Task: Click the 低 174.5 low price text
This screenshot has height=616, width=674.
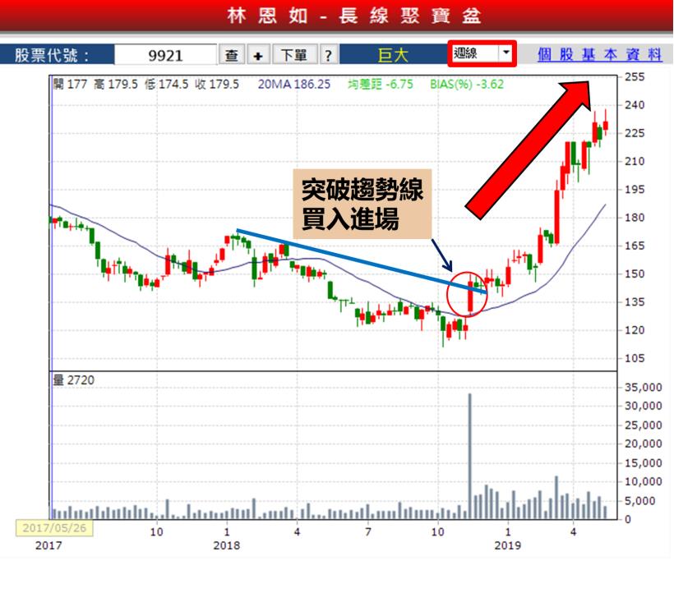Action: click(x=166, y=84)
